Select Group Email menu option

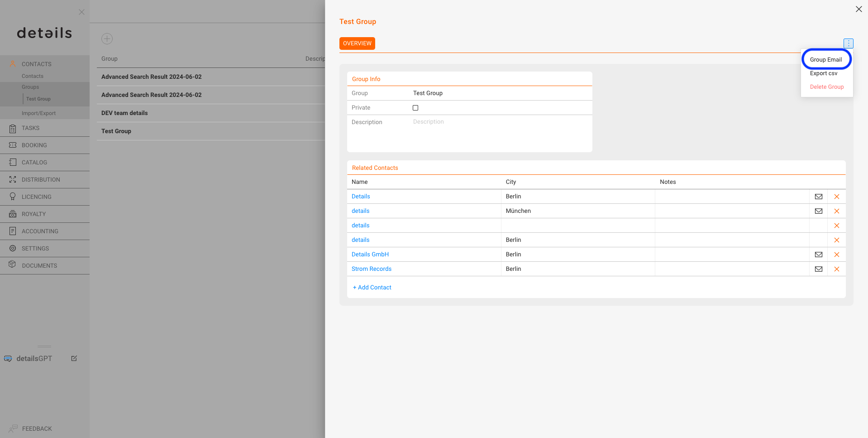825,59
